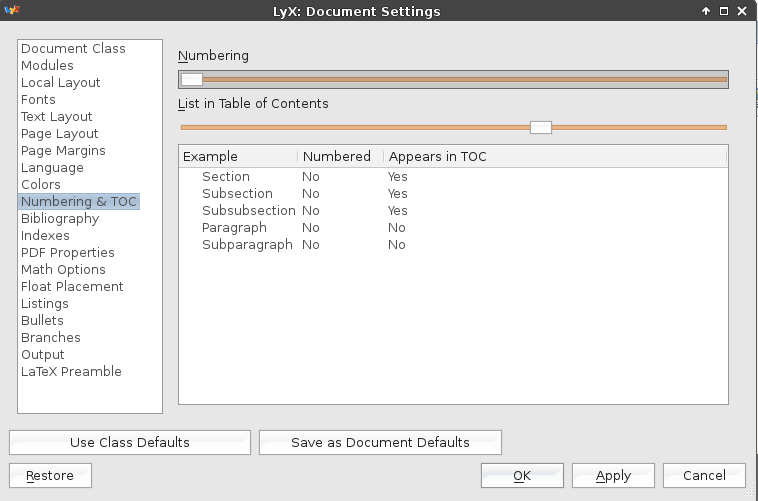758x501 pixels.
Task: Click Save as Document Defaults button
Action: pos(380,442)
